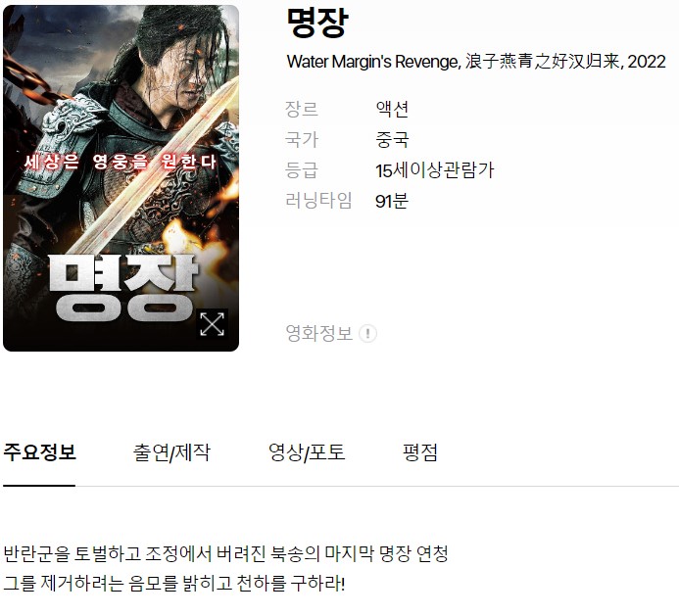Select the 영상/포토 tab

(307, 452)
